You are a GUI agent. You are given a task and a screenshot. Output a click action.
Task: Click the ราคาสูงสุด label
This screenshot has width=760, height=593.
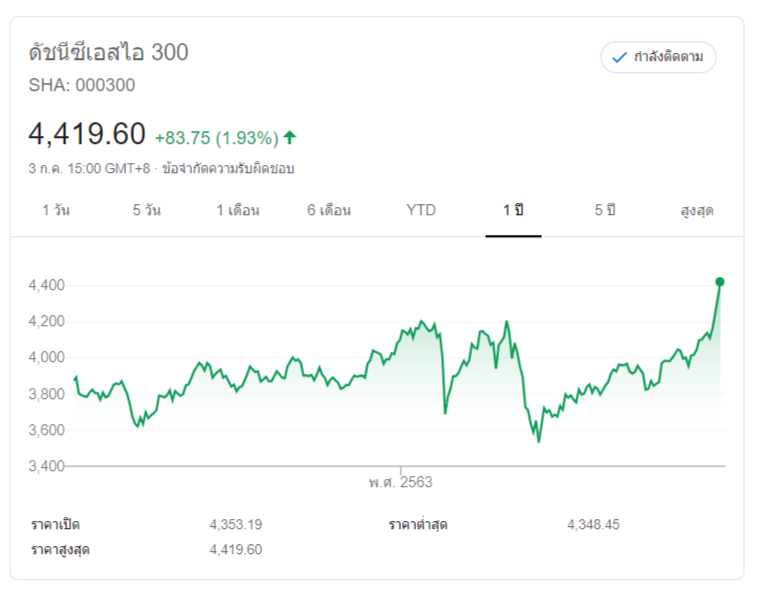[60, 549]
